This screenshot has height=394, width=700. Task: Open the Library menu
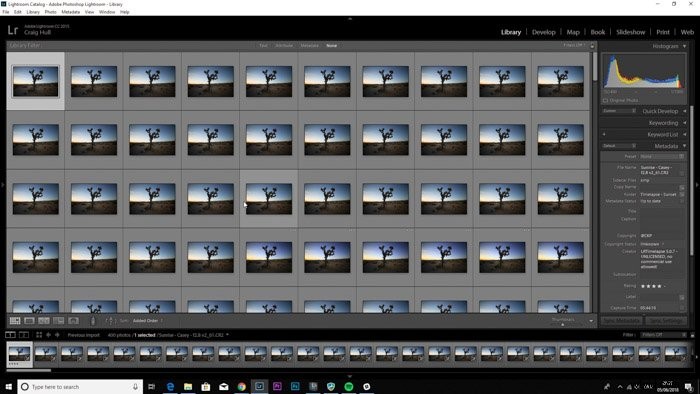33,12
